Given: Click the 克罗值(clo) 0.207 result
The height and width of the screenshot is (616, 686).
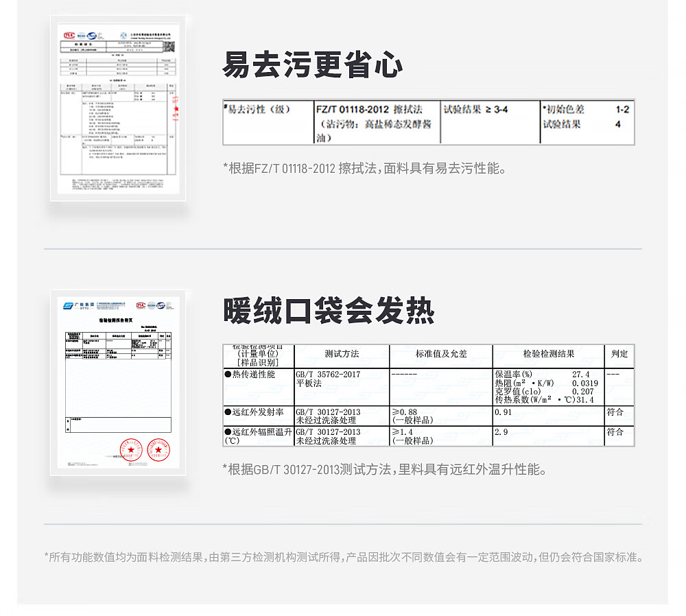Looking at the screenshot, I should click(x=544, y=392).
